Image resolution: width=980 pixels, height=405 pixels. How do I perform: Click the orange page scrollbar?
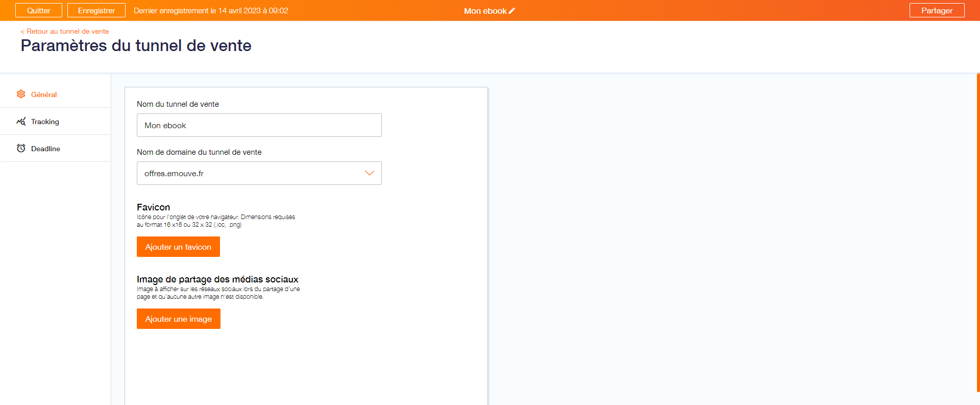[x=978, y=232]
